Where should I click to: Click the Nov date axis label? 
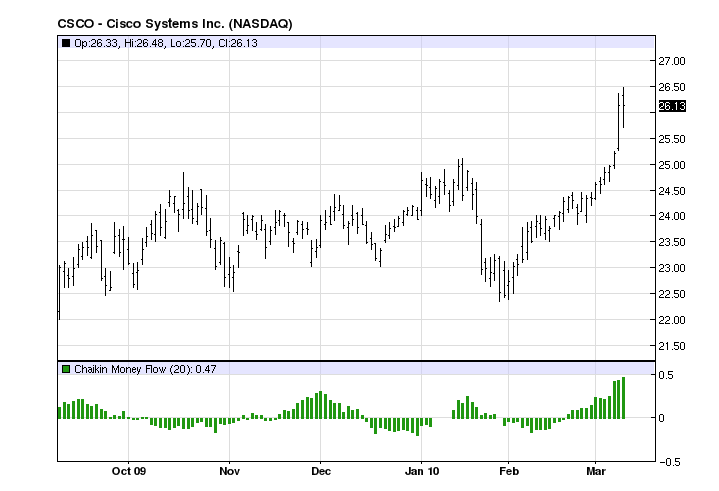[230, 471]
